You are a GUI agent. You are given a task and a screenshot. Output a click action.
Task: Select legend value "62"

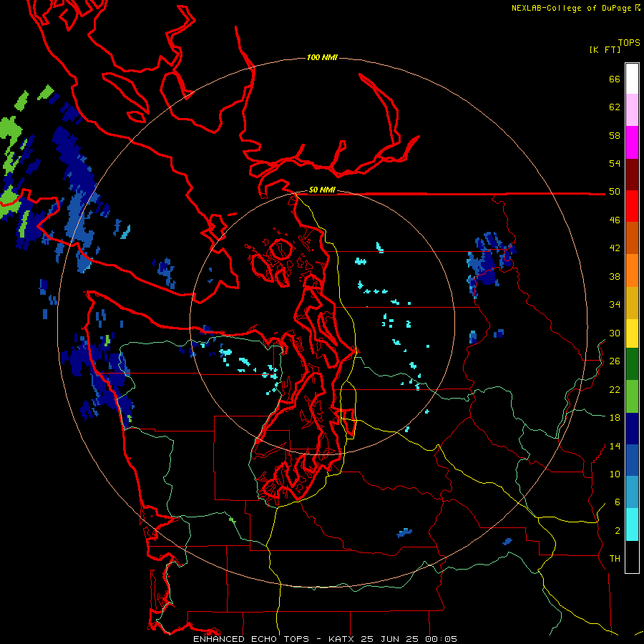coord(615,107)
